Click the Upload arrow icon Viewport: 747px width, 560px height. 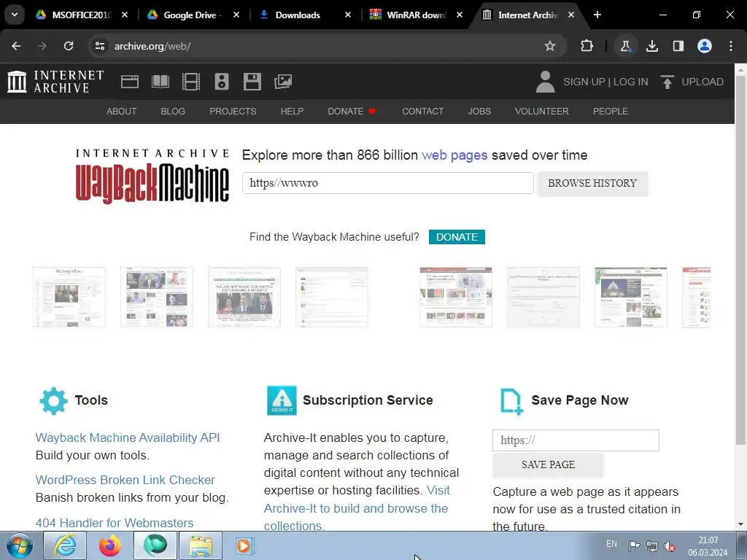click(x=667, y=82)
